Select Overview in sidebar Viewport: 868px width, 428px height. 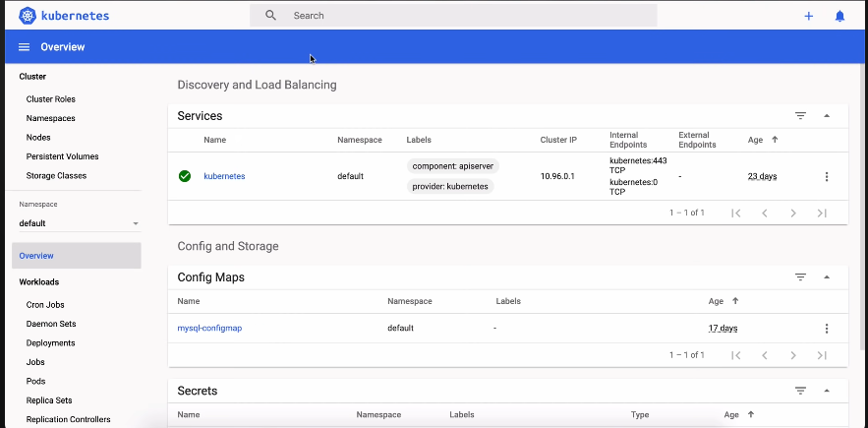77,256
